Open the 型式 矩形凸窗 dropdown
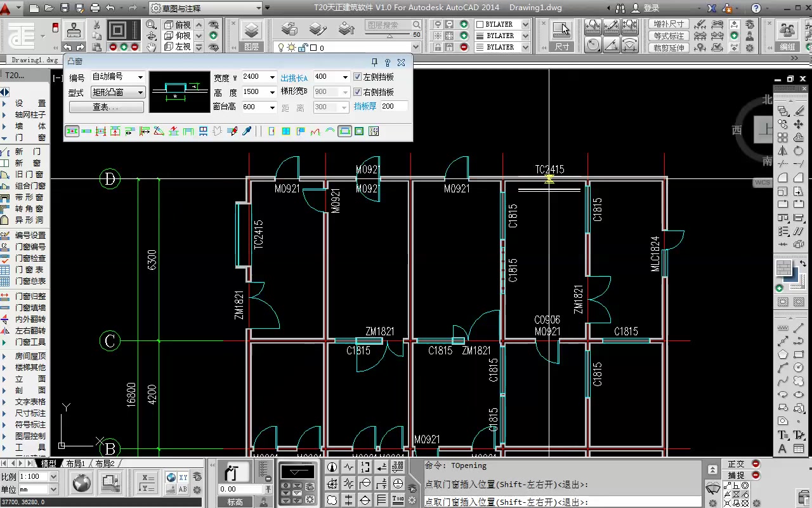The width and height of the screenshot is (812, 508). point(118,92)
